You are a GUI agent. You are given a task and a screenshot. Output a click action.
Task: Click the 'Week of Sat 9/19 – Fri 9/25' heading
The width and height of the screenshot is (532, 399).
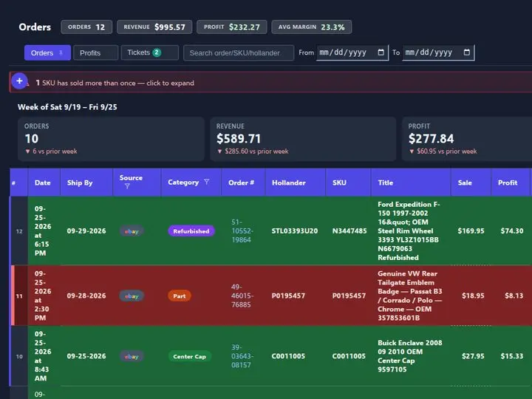tap(67, 107)
